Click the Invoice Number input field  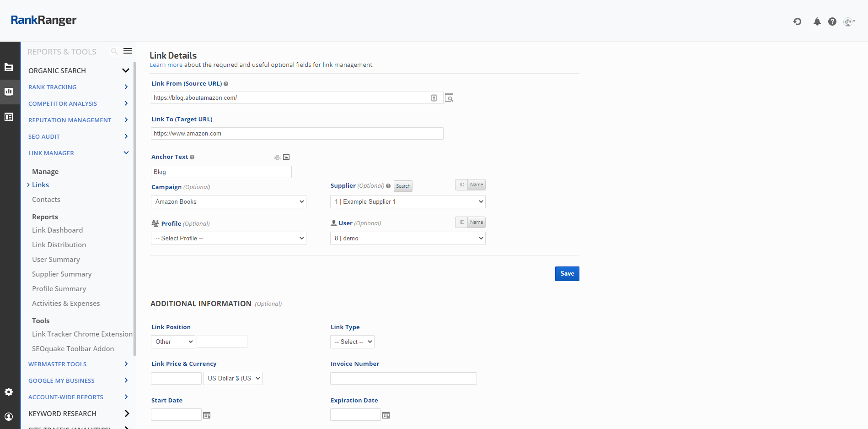(x=403, y=379)
